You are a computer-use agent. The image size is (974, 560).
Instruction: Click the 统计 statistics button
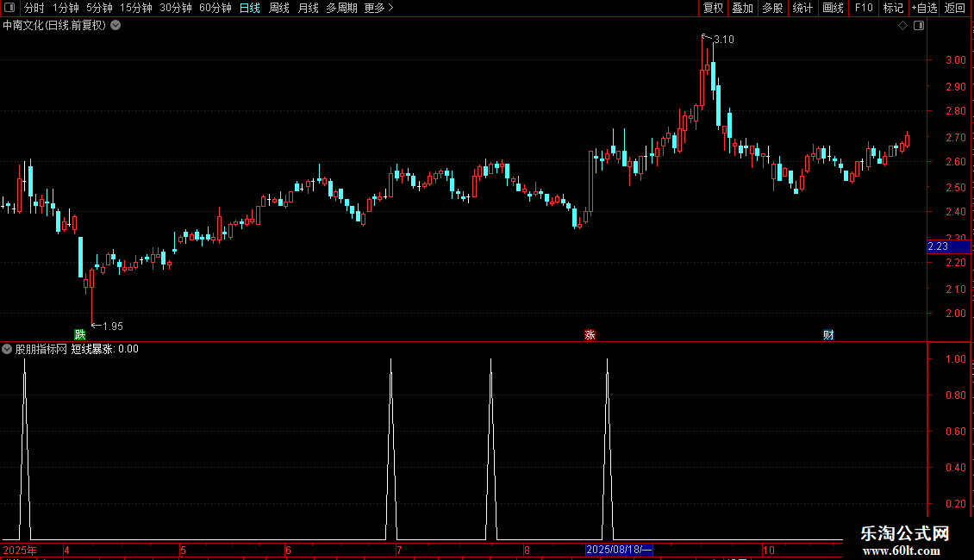tap(802, 8)
